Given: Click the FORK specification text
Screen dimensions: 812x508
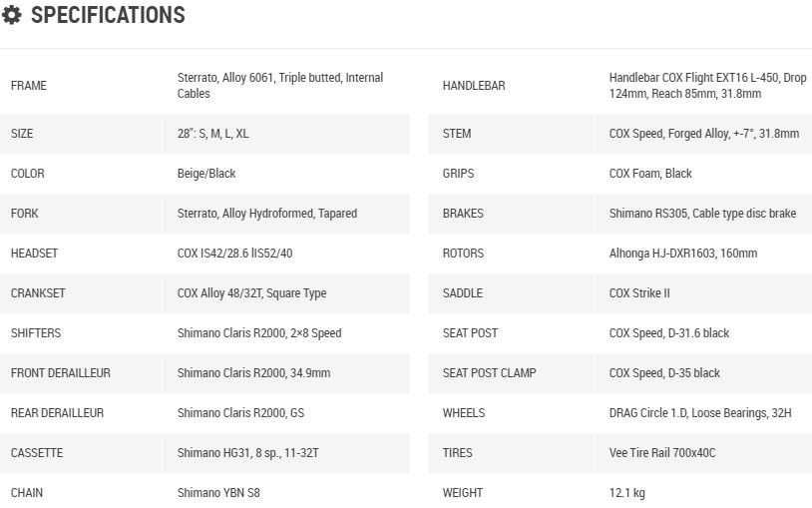Looking at the screenshot, I should 267,214.
